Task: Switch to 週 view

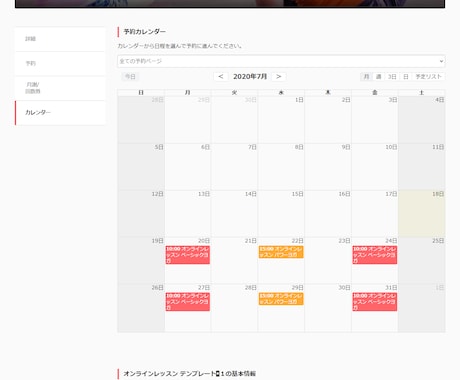Action: 378,77
